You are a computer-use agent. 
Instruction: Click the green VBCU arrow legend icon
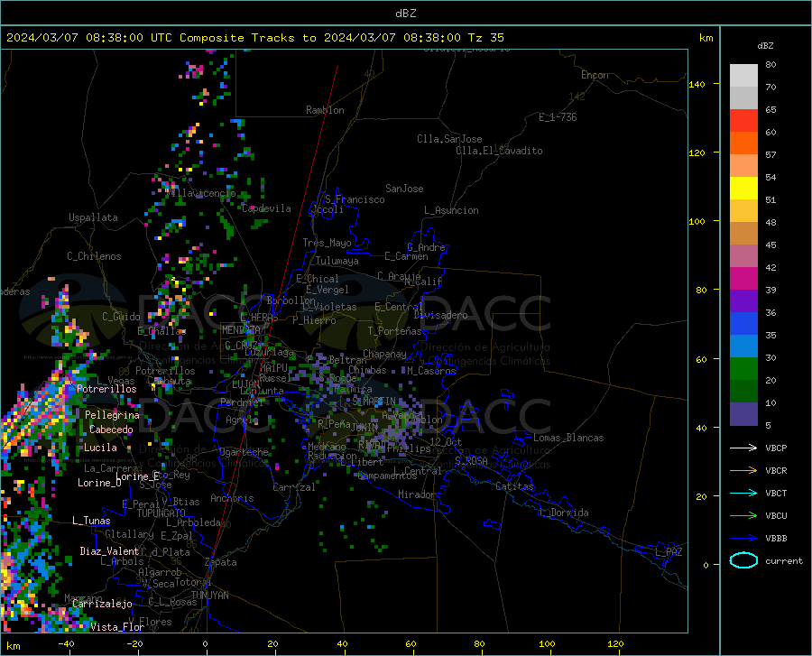tap(743, 516)
